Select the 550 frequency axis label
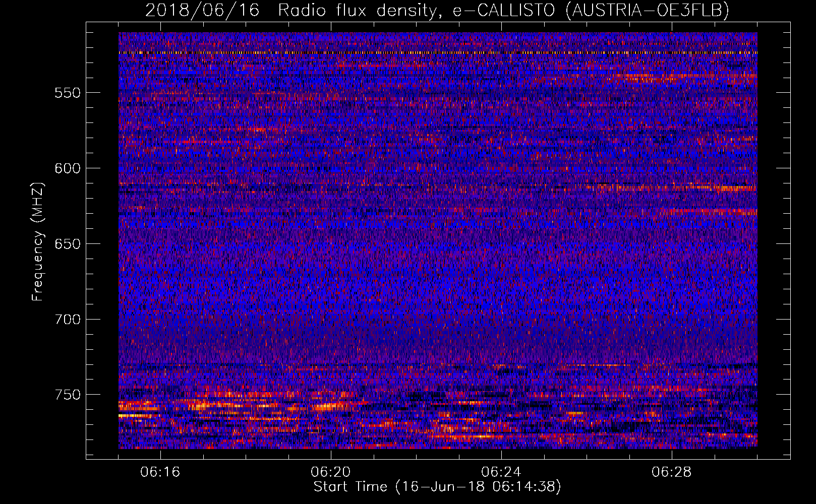Image resolution: width=816 pixels, height=504 pixels. [68, 93]
